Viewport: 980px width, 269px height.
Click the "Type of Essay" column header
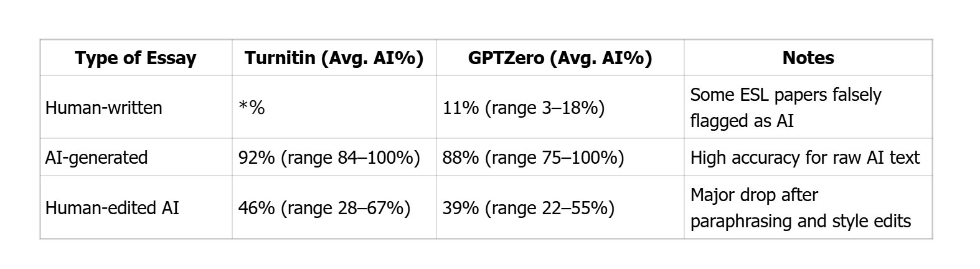click(x=136, y=58)
